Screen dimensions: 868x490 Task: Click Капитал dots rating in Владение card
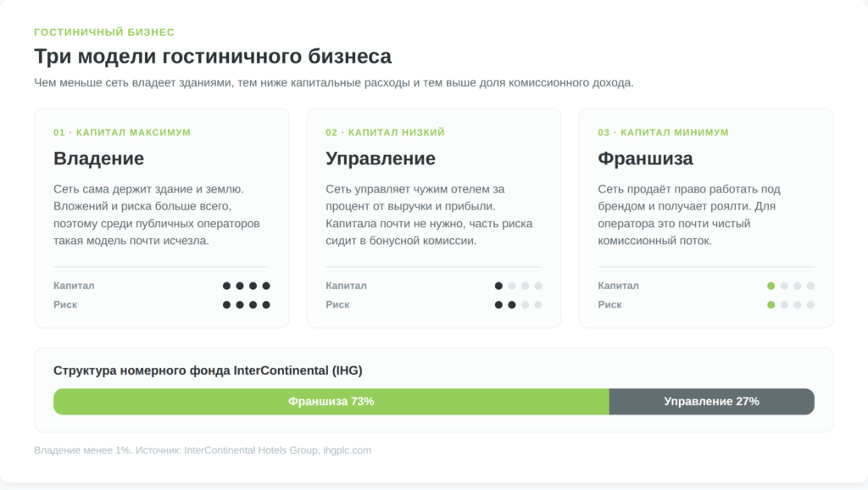(x=247, y=286)
